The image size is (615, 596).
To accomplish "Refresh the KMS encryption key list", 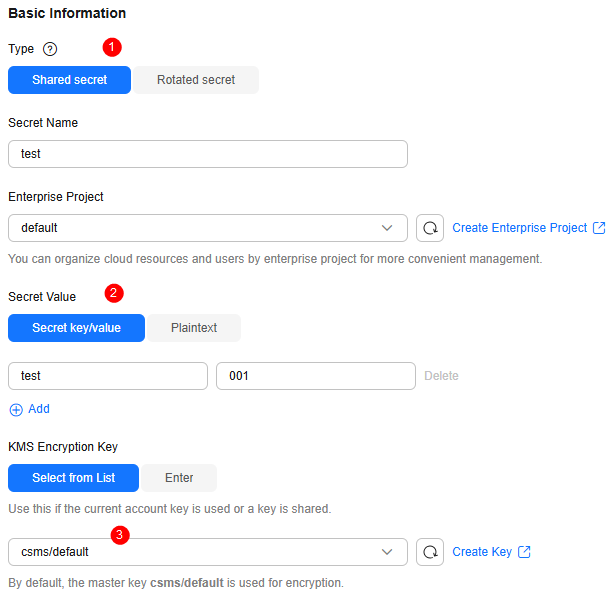I will (x=430, y=552).
